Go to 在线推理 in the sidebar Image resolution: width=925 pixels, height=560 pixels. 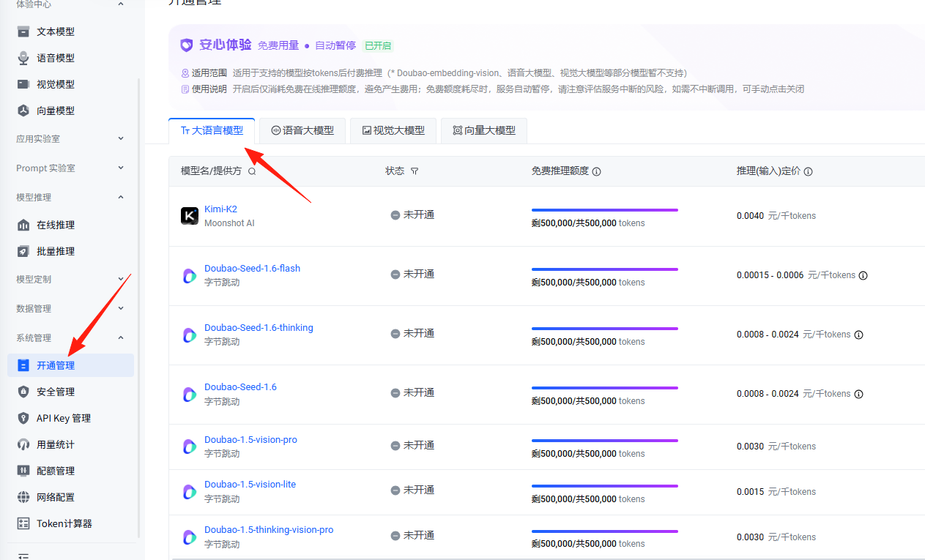(56, 225)
